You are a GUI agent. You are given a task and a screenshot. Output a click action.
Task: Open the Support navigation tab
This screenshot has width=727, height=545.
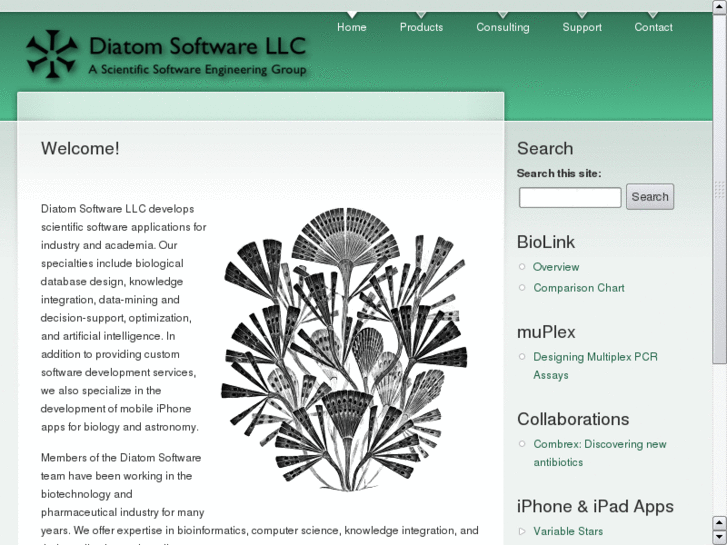(582, 27)
